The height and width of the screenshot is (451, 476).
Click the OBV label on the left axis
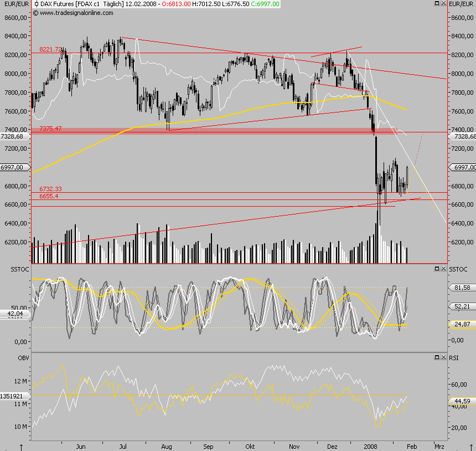[x=23, y=358]
